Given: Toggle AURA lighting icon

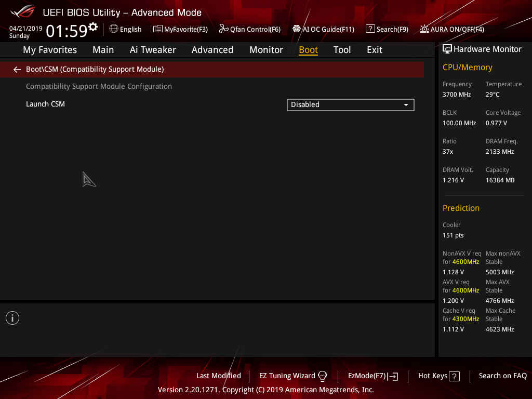Looking at the screenshot, I should (x=424, y=29).
